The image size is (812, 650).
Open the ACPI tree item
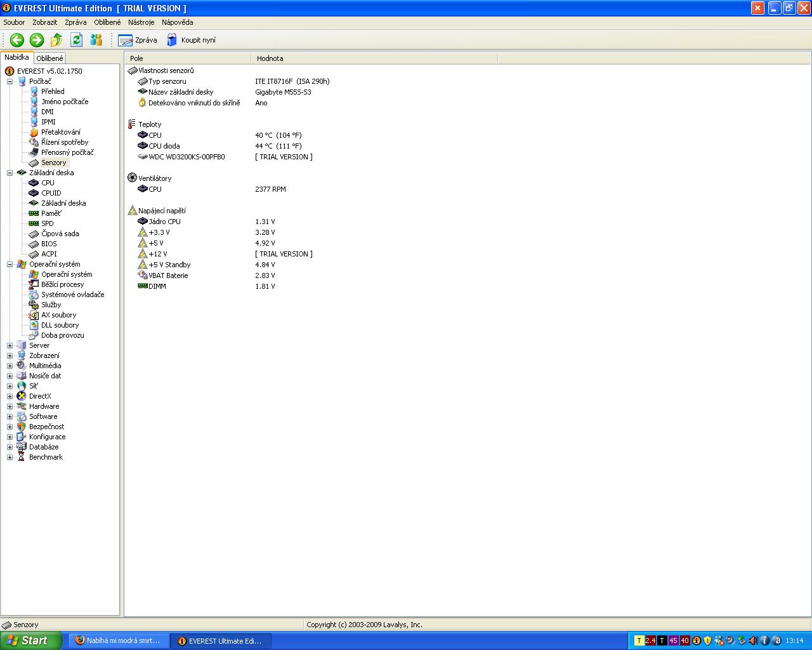49,254
